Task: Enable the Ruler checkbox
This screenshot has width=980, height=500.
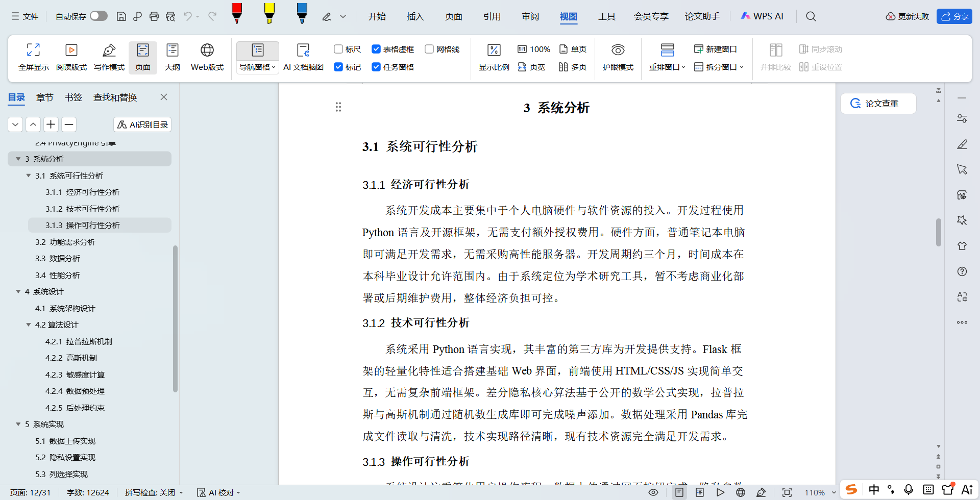Action: pos(338,49)
